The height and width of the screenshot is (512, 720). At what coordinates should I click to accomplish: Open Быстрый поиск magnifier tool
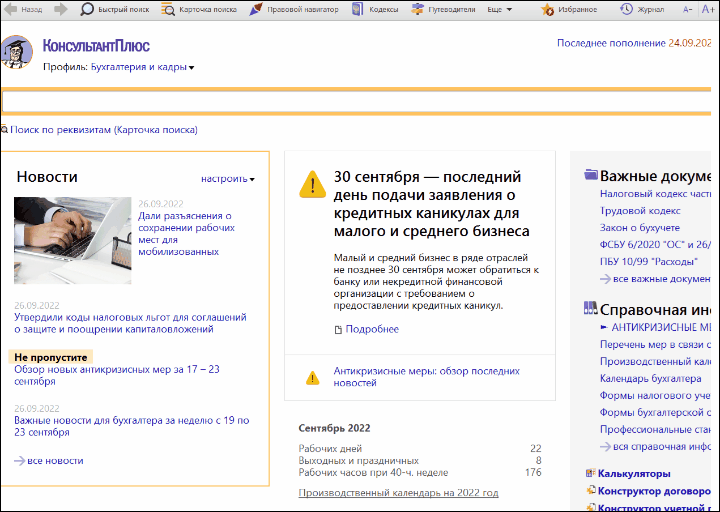[114, 9]
